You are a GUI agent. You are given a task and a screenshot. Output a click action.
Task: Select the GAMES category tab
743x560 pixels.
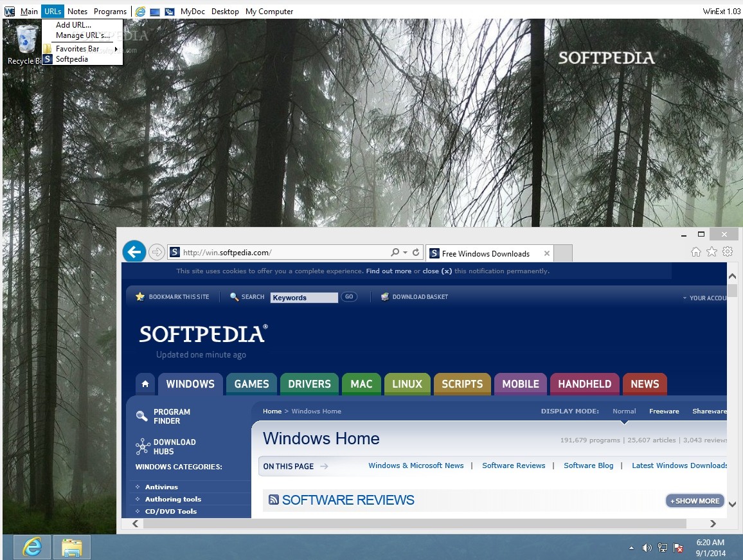pos(251,384)
